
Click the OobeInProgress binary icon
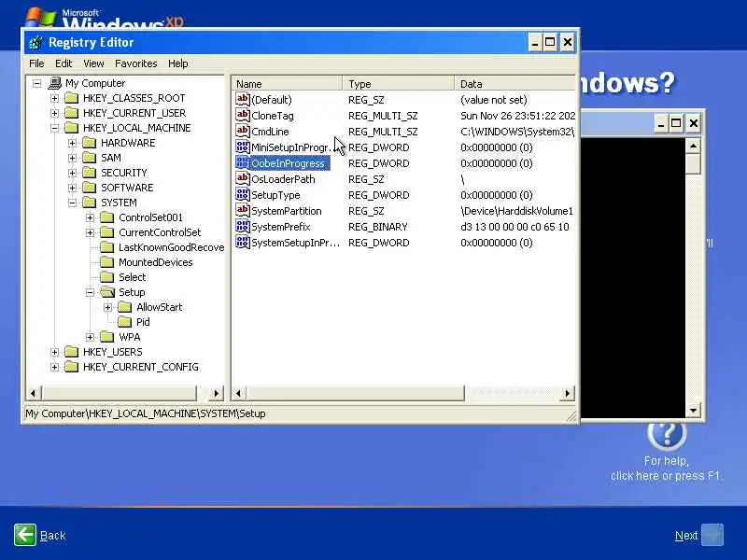tap(243, 162)
